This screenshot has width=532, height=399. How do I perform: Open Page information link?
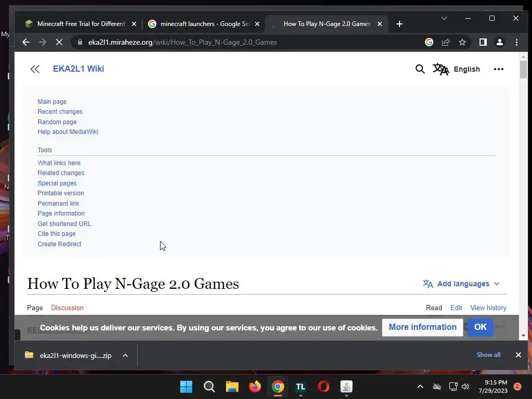tap(61, 214)
